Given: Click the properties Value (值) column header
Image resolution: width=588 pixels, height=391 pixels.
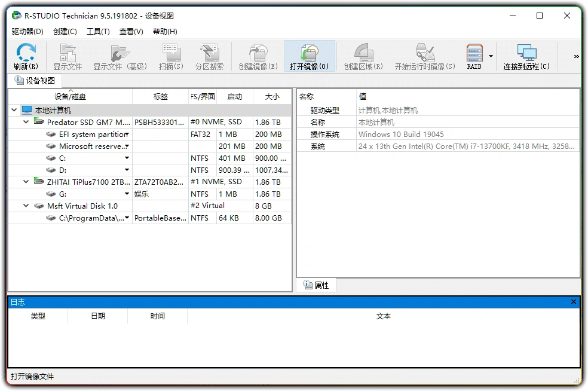Looking at the screenshot, I should coord(468,97).
